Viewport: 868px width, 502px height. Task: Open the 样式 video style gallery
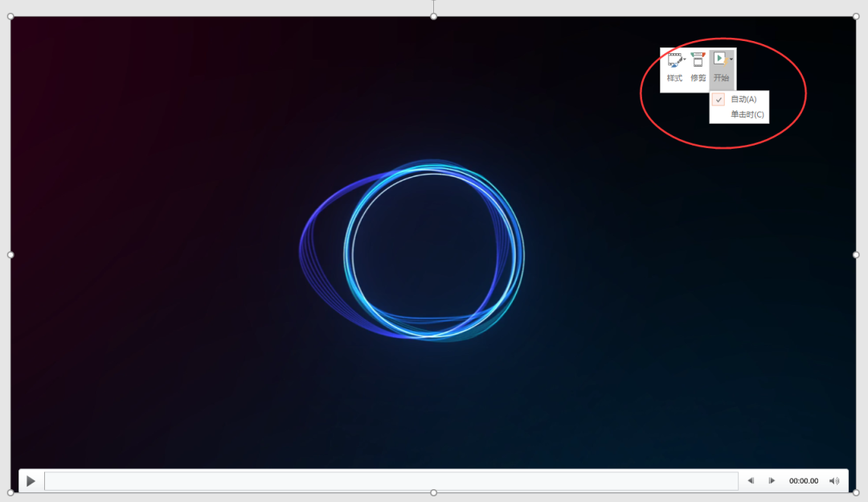(675, 68)
